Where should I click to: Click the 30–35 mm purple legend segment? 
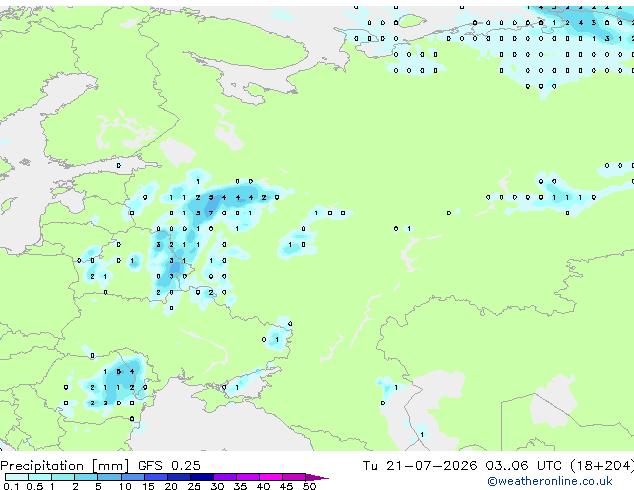pyautogui.click(x=225, y=477)
